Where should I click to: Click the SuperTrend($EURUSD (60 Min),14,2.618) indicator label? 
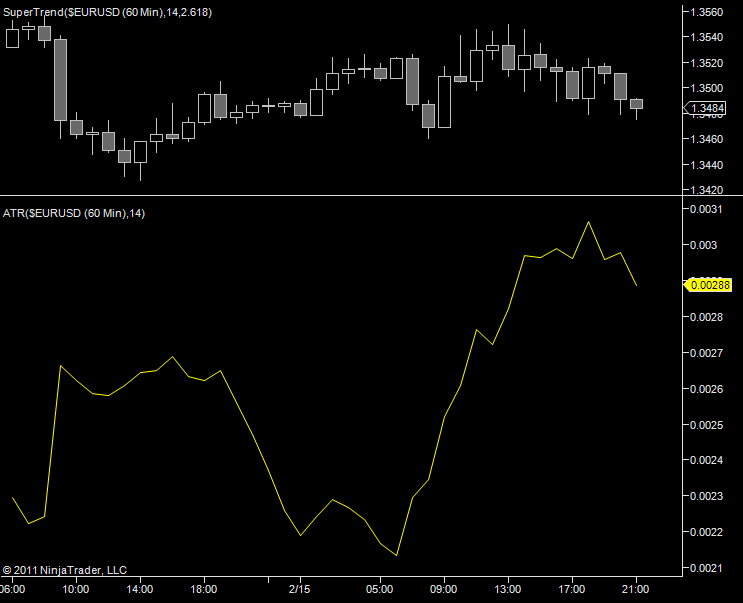107,12
